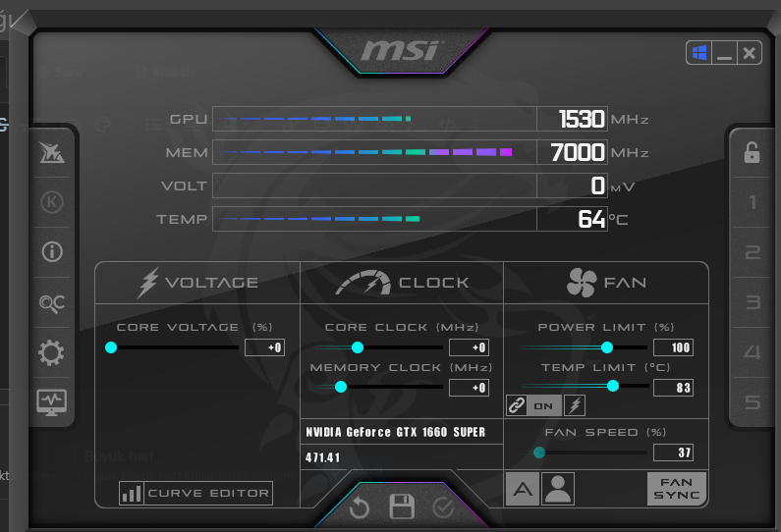The height and width of the screenshot is (532, 781).
Task: Select profile slot 2
Action: coord(753,252)
